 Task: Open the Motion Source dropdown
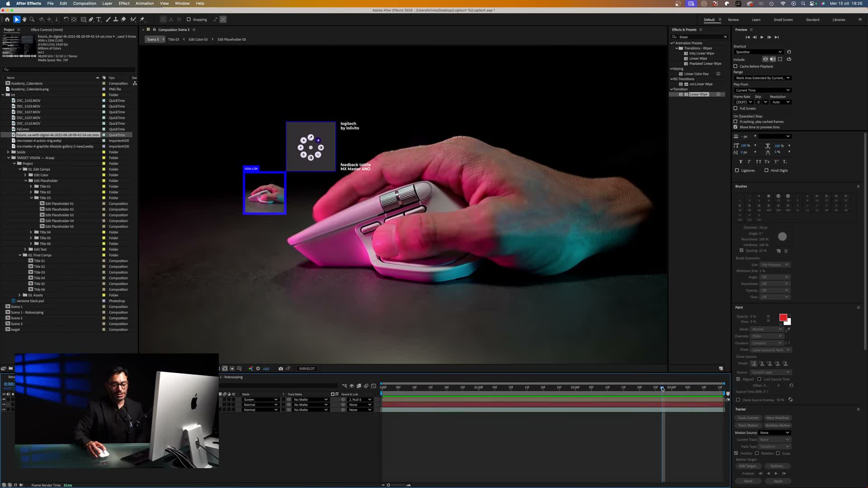(x=774, y=433)
